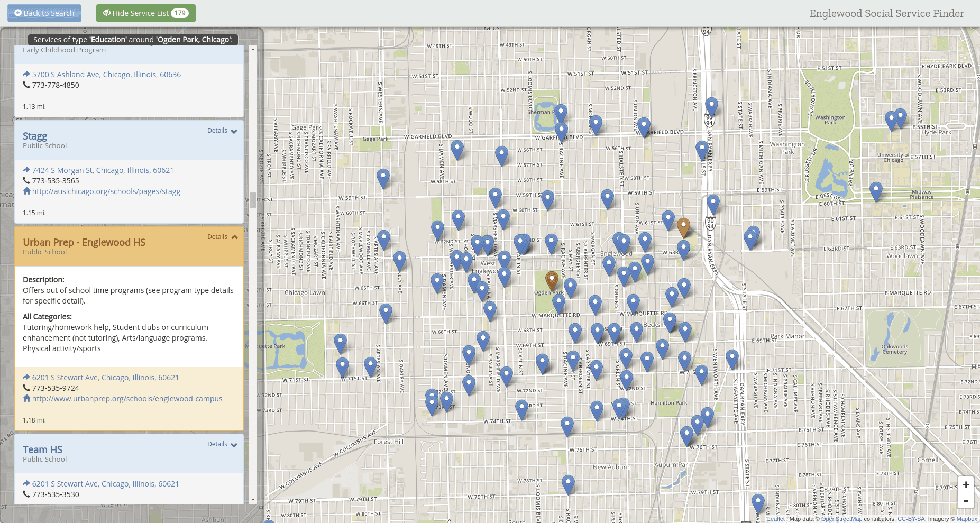Viewport: 980px width, 523px height.
Task: Click the blue marker left of W 59th St near Wood
Action: pos(495,198)
